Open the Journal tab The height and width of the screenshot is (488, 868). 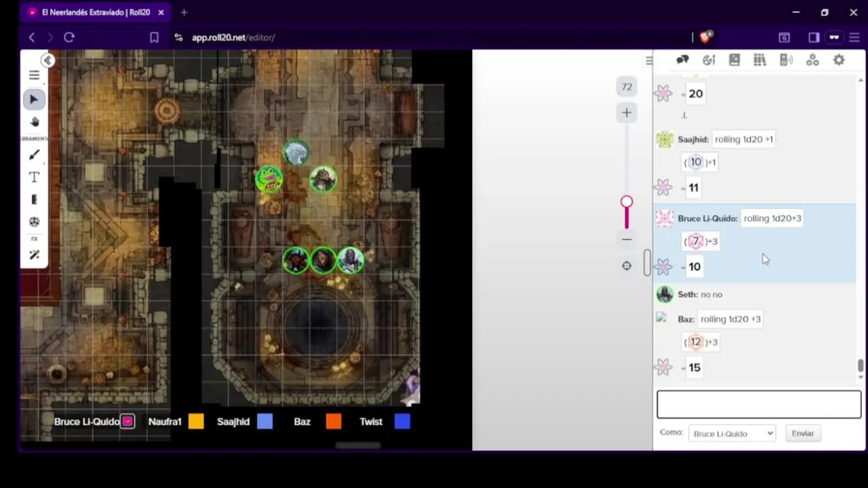734,60
